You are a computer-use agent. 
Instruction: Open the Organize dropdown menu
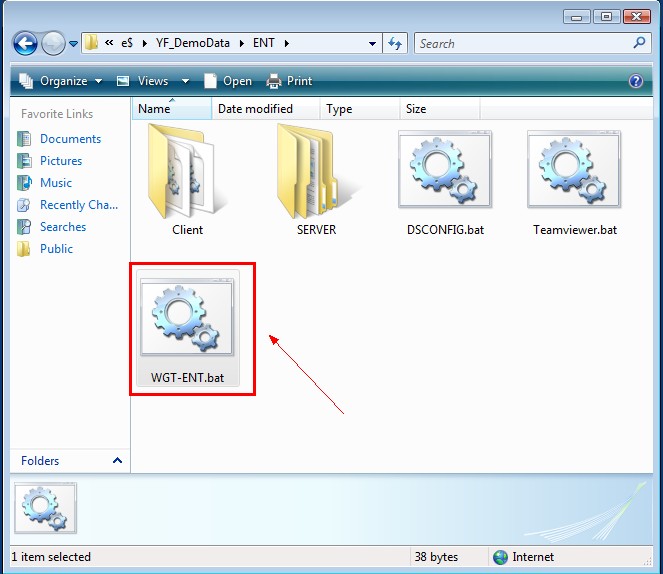[61, 81]
